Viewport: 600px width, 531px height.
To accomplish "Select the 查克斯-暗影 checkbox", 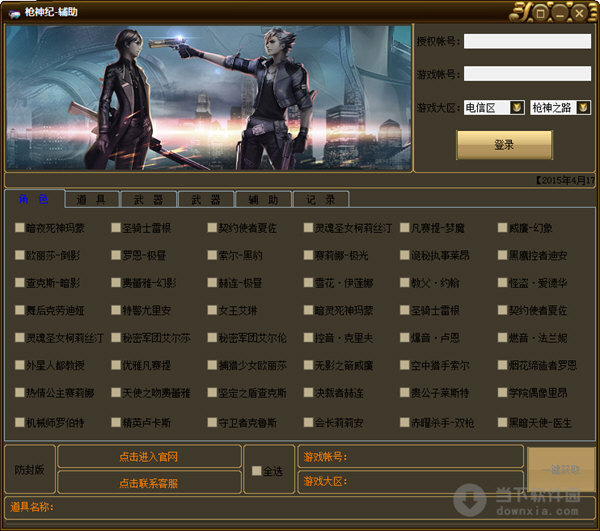I will (x=20, y=283).
